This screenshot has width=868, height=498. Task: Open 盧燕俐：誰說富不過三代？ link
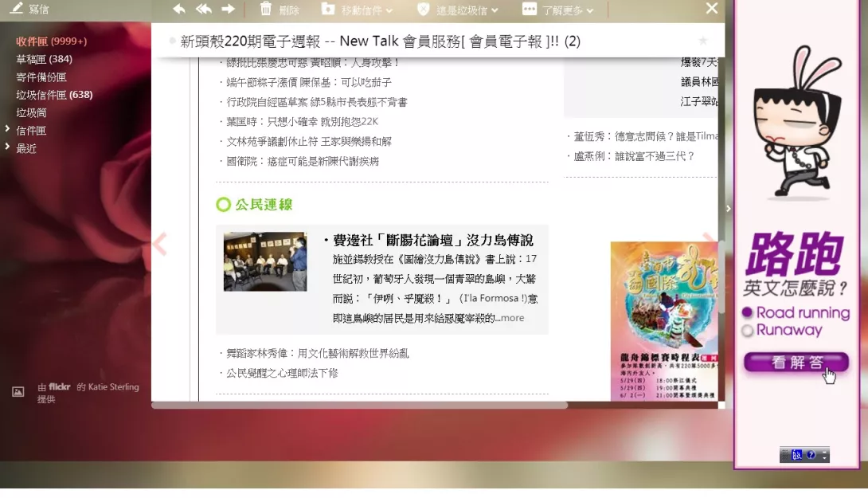pyautogui.click(x=634, y=157)
